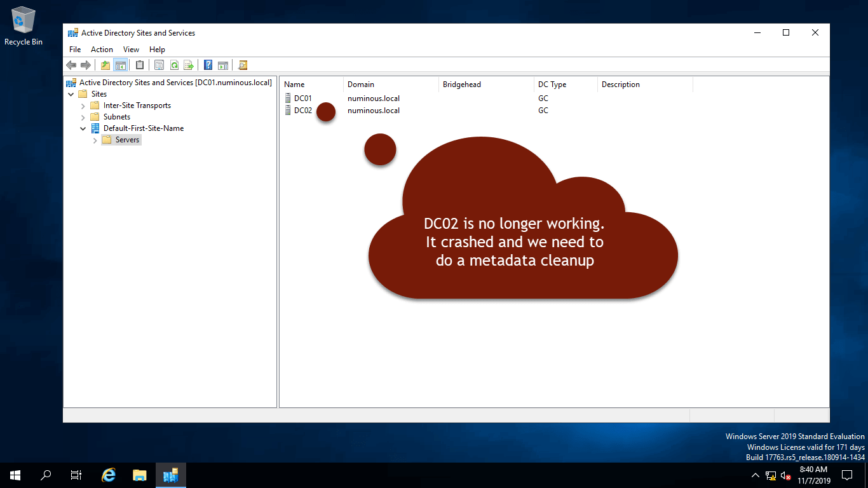Click the GC value in the DC01 row
The width and height of the screenshot is (868, 488).
(x=543, y=98)
